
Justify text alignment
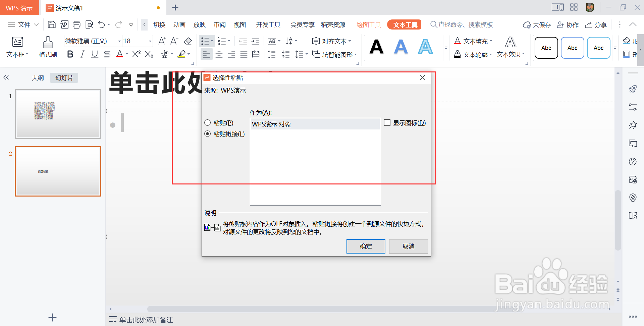(x=244, y=54)
